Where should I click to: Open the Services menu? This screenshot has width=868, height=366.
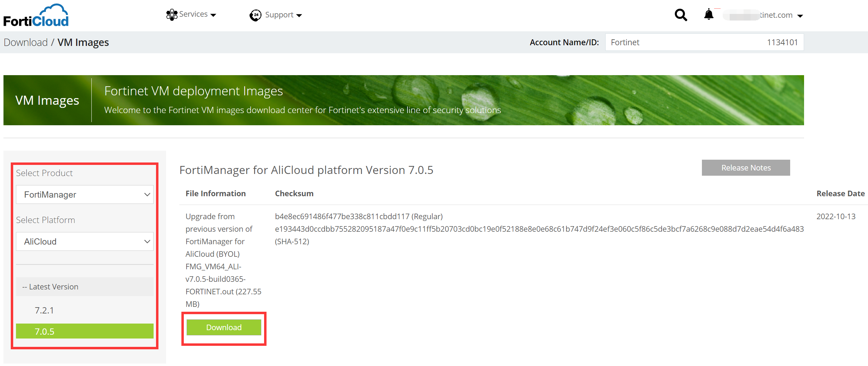click(193, 14)
